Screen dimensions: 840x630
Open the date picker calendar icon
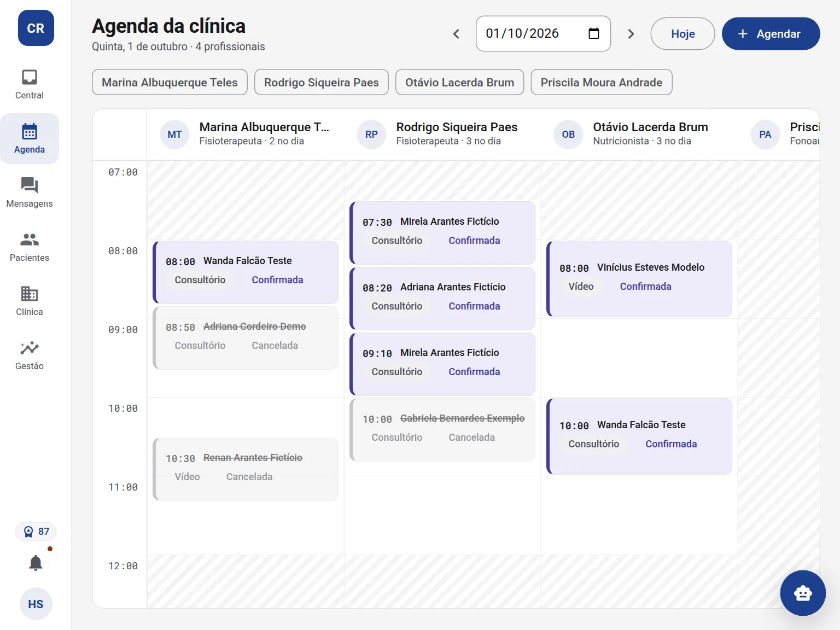tap(594, 33)
